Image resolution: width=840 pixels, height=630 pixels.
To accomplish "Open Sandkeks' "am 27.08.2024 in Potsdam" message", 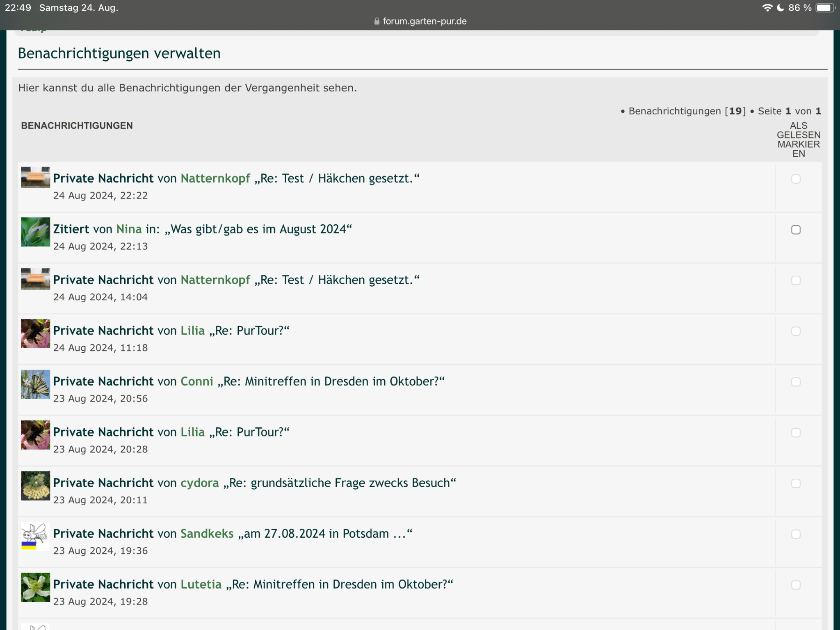I will [325, 534].
